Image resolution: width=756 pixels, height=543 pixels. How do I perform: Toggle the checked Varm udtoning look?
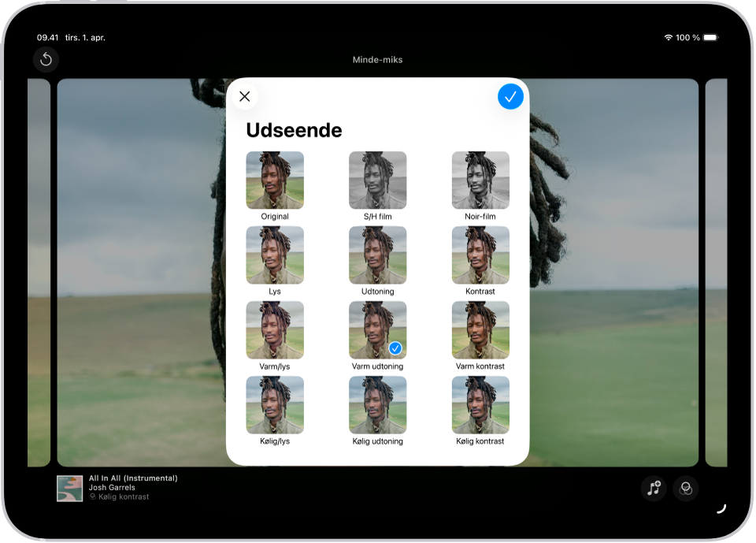(x=377, y=330)
